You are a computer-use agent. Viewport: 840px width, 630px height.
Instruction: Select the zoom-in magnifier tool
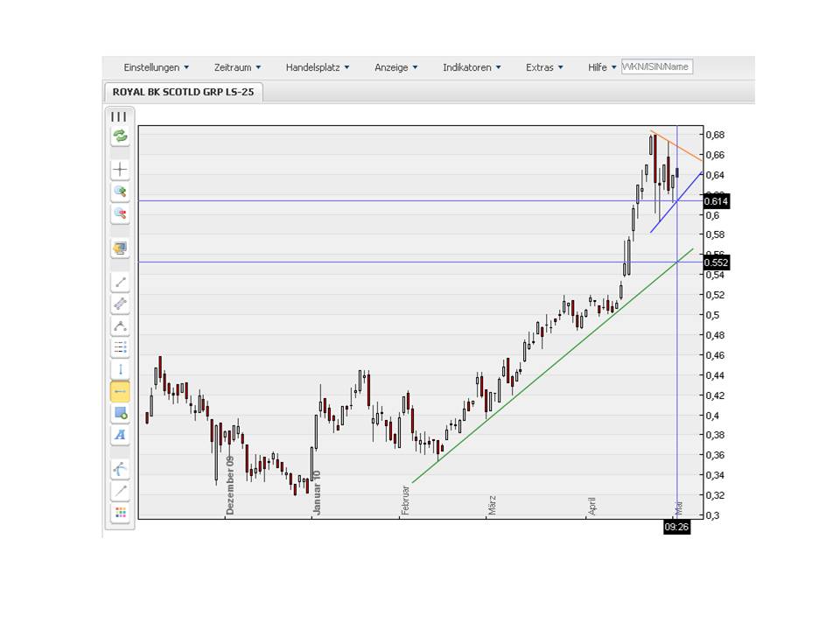[120, 191]
